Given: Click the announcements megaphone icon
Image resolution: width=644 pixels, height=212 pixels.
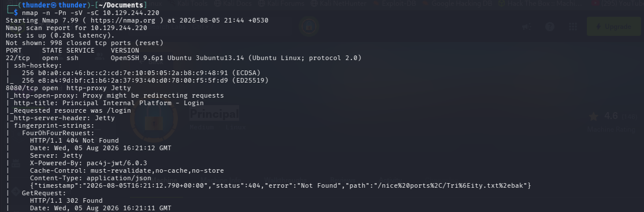Looking at the screenshot, I should point(526,27).
